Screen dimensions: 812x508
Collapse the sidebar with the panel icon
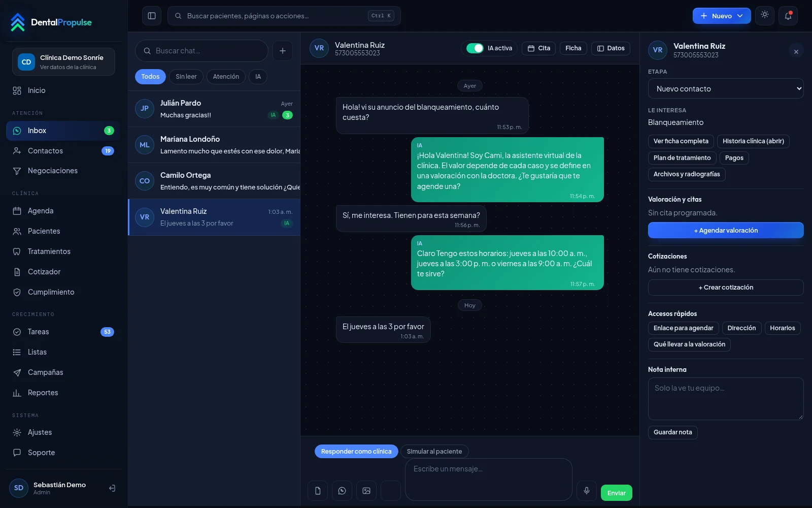click(x=152, y=16)
